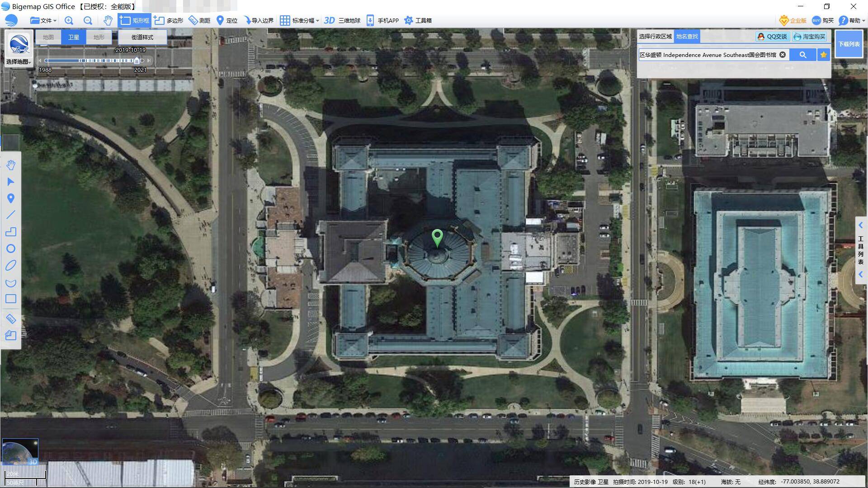Switch map view to 卫星 satellite
This screenshot has height=488, width=868.
73,37
